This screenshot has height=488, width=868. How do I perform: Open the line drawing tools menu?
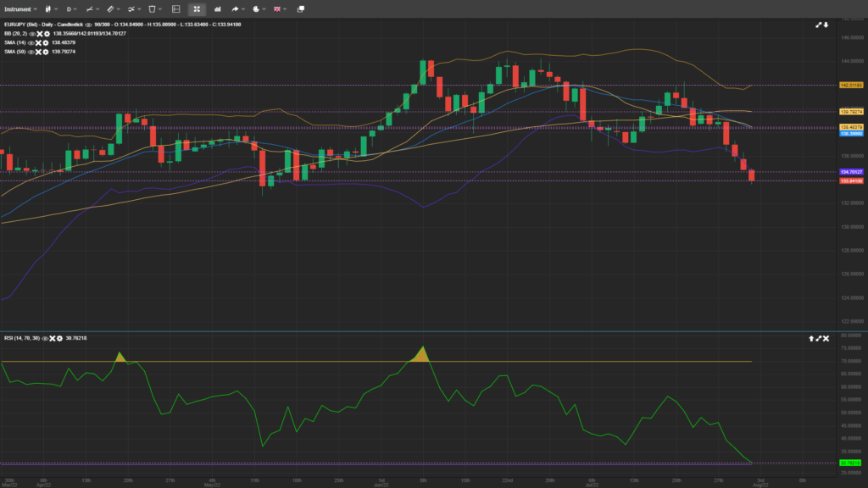[88, 8]
